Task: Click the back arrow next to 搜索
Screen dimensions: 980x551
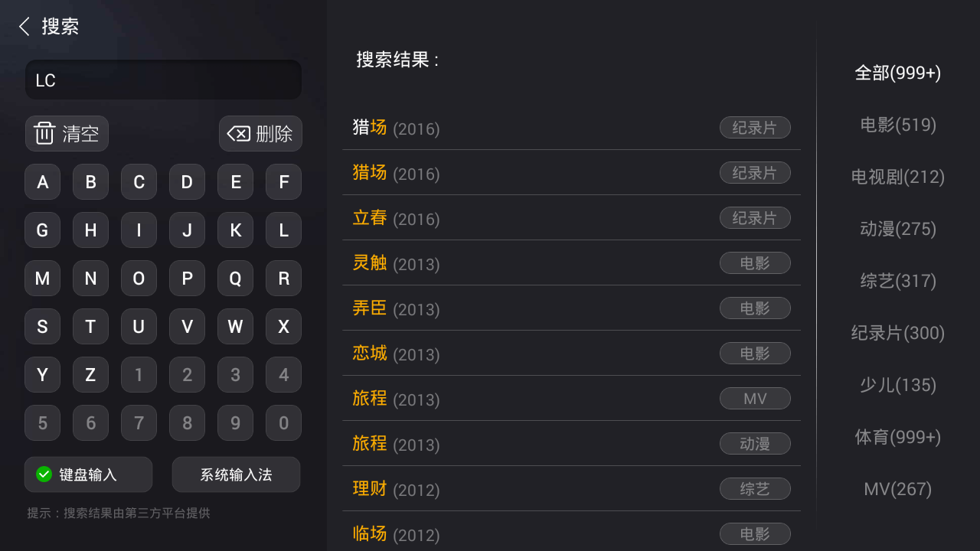Action: click(x=24, y=27)
